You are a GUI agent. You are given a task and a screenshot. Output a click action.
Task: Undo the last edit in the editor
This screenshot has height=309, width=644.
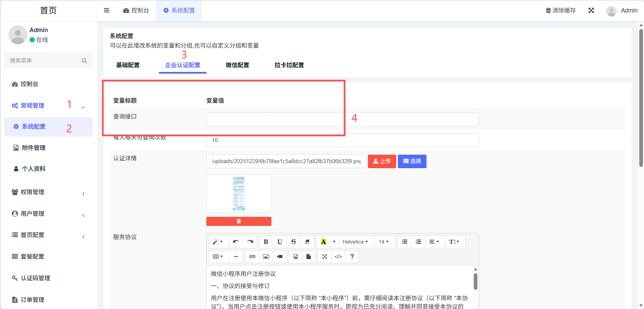tap(236, 242)
